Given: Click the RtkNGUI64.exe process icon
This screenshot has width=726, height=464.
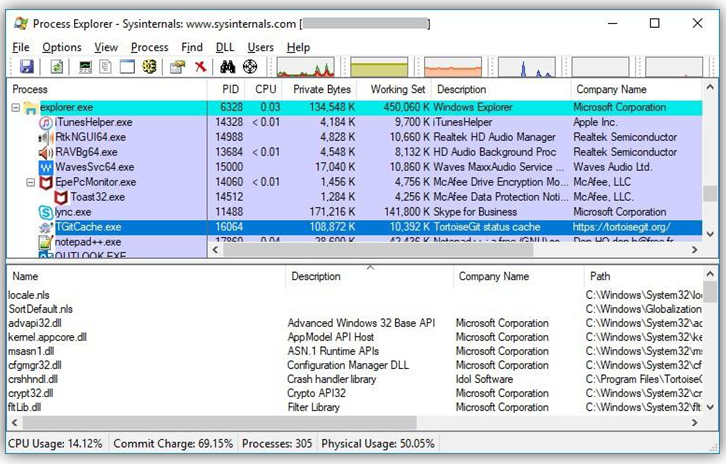Looking at the screenshot, I should click(44, 138).
